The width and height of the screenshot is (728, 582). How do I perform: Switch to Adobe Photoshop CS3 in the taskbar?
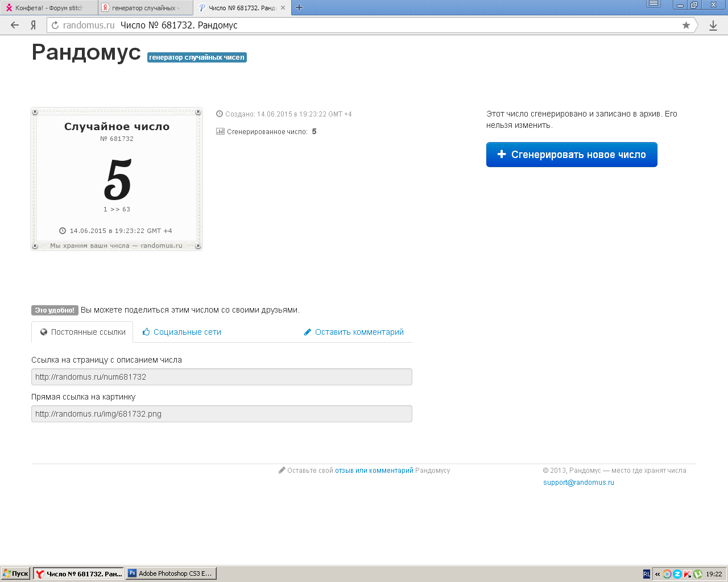point(171,573)
